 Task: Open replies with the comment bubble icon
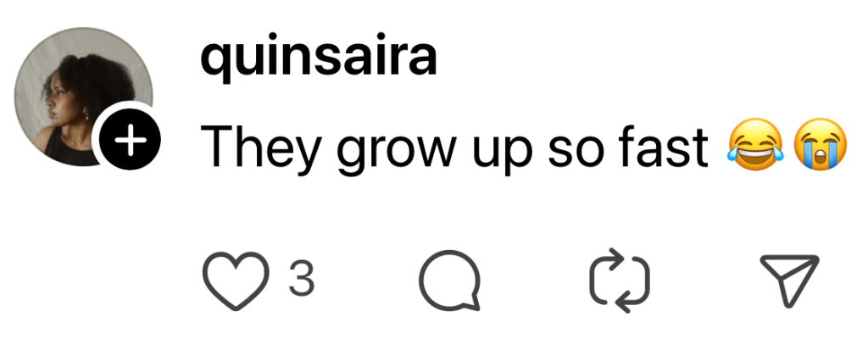click(x=449, y=280)
